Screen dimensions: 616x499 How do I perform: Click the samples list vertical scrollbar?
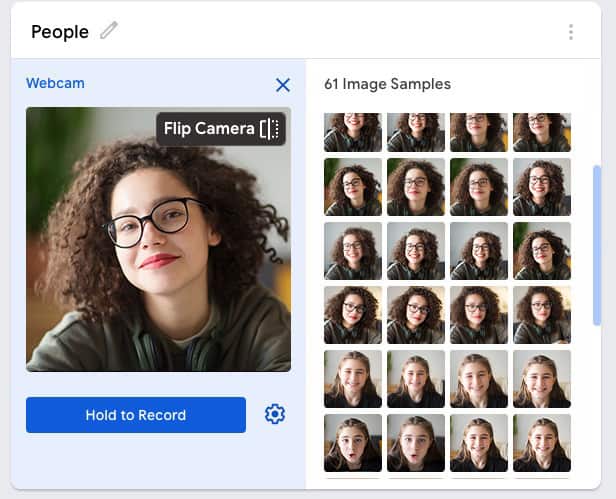pyautogui.click(x=597, y=246)
